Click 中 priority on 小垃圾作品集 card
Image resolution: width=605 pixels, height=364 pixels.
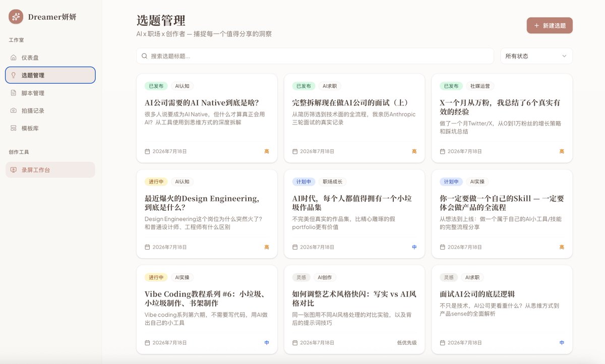click(414, 247)
